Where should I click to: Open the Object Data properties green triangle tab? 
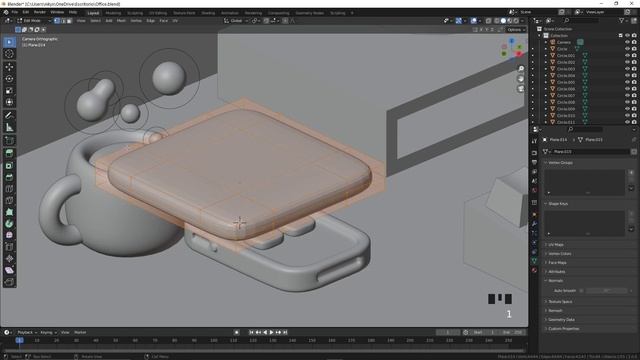534,260
